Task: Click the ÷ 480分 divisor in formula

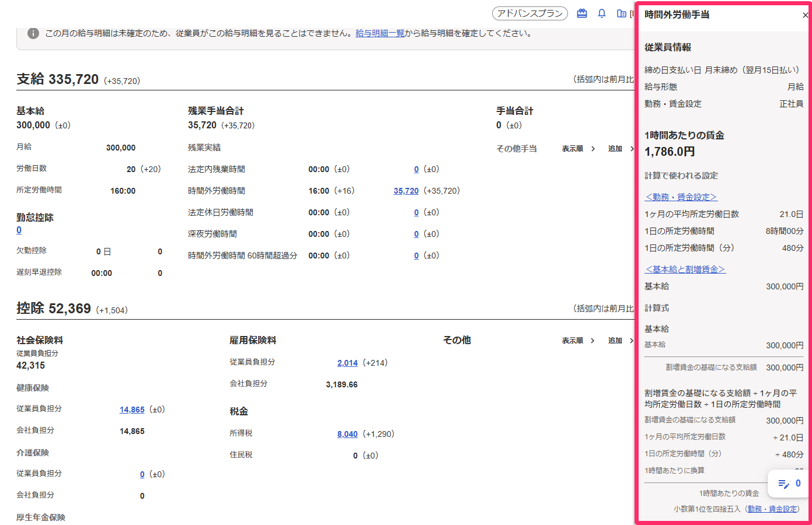Action: [x=789, y=454]
